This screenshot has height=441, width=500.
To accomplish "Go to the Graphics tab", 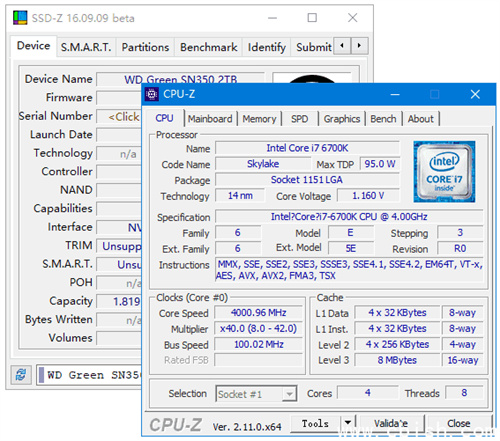I will (342, 119).
